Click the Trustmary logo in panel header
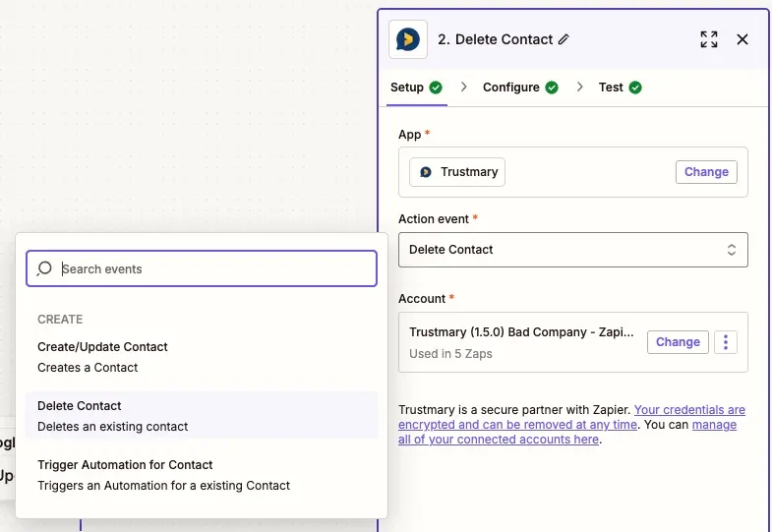772x532 pixels. tap(408, 39)
